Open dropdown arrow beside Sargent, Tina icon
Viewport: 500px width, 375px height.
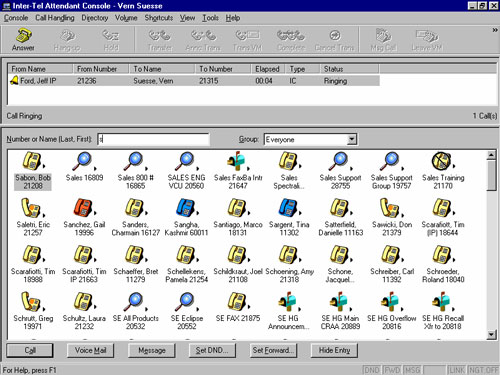(300, 213)
